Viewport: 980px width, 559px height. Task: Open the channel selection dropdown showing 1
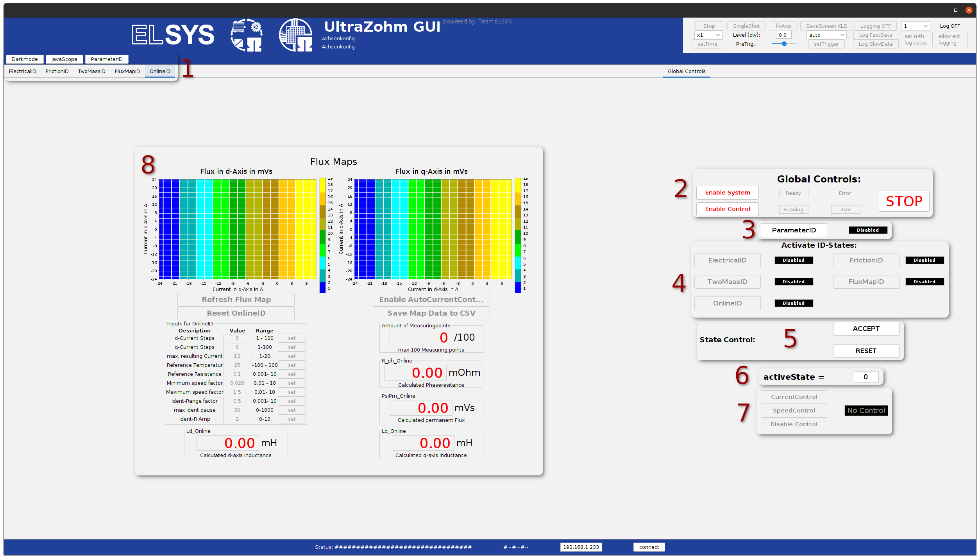[x=915, y=26]
